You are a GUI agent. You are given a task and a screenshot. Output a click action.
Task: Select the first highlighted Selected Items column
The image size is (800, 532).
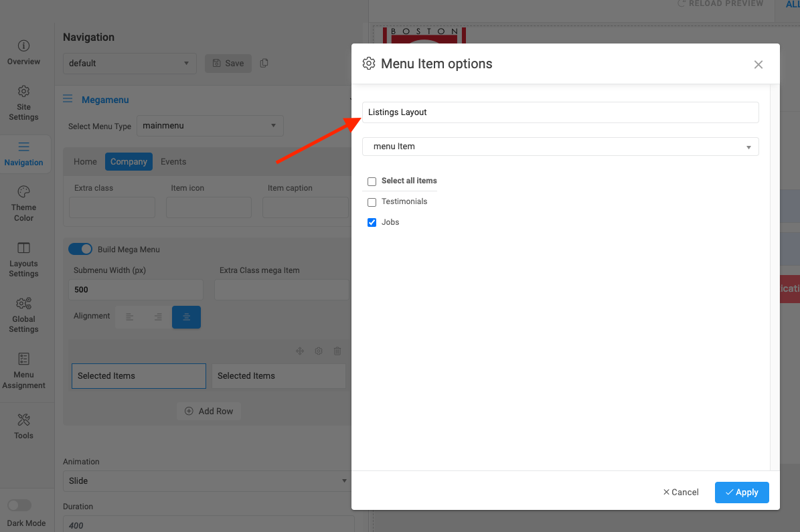click(139, 376)
